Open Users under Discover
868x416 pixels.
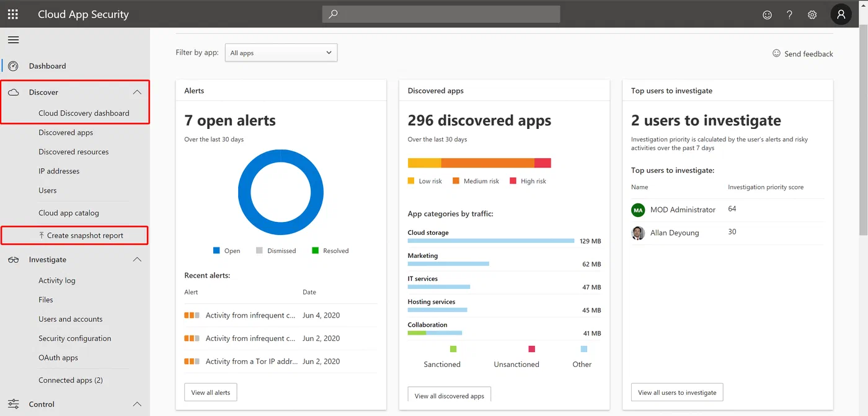coord(47,190)
